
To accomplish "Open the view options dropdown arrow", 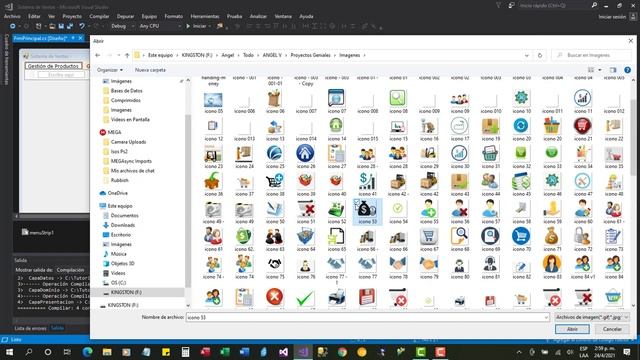I will [600, 70].
